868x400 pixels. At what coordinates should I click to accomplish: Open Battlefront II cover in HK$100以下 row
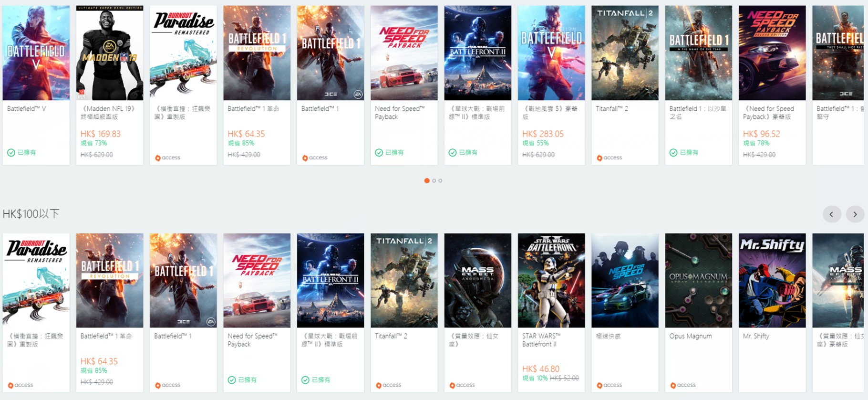[x=331, y=280]
